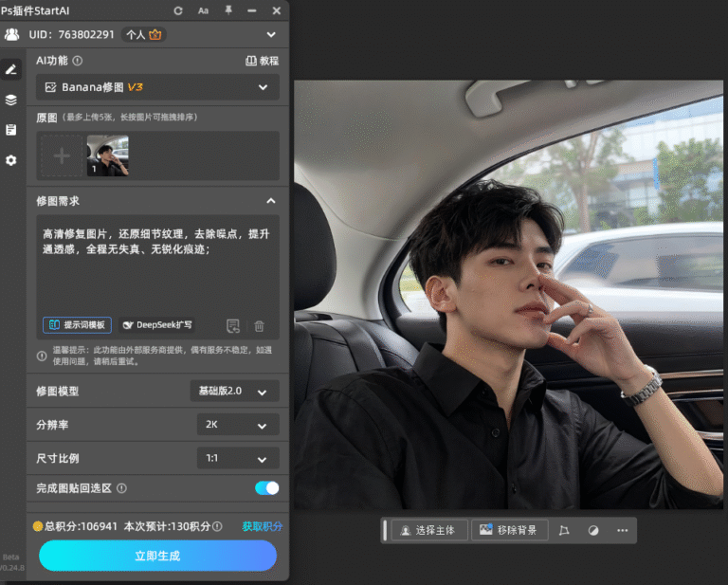
Task: Collapse the 修图需求 section
Action: (271, 201)
